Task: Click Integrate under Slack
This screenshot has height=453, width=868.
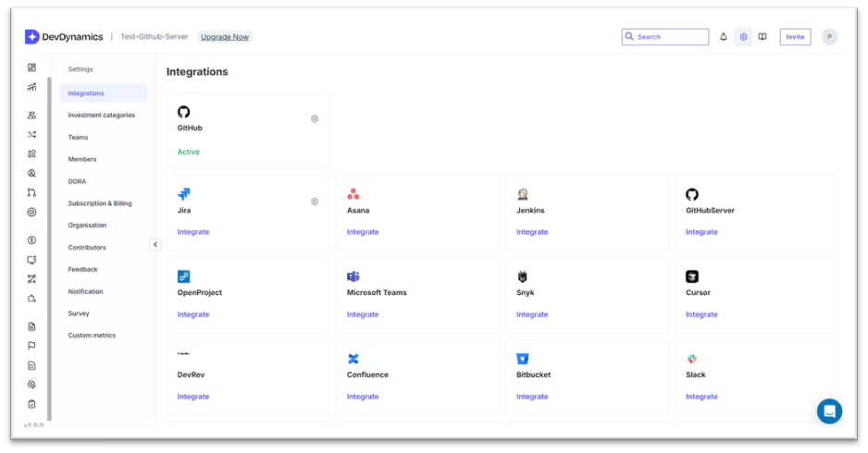Action: (x=701, y=397)
